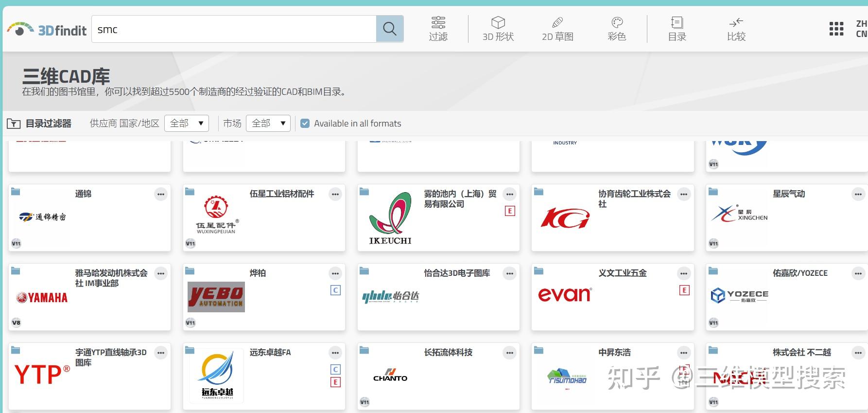868x413 pixels.
Task: Click the V11 badge on 星辰气动 card
Action: (713, 243)
